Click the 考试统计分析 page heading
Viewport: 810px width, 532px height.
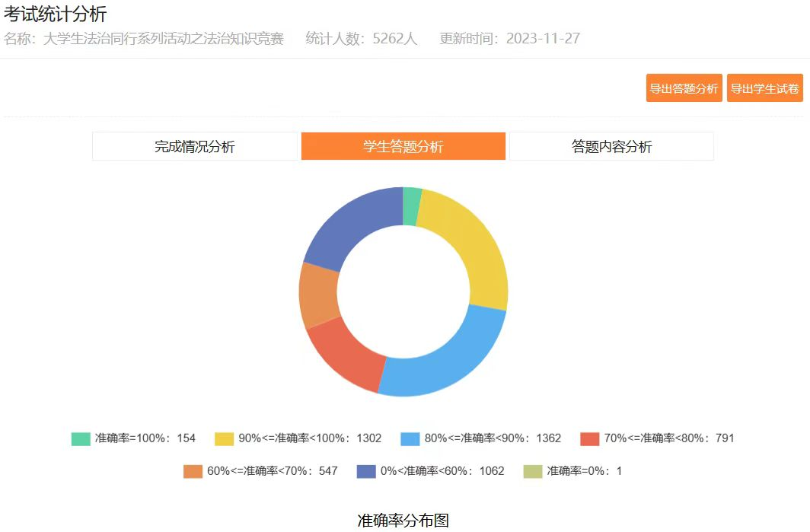click(55, 14)
